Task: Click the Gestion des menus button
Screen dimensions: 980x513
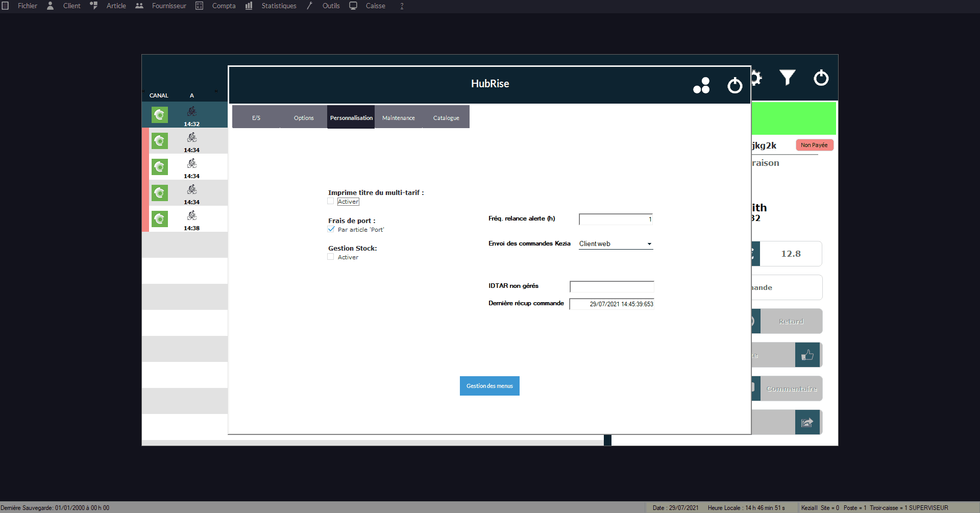Action: (x=489, y=386)
